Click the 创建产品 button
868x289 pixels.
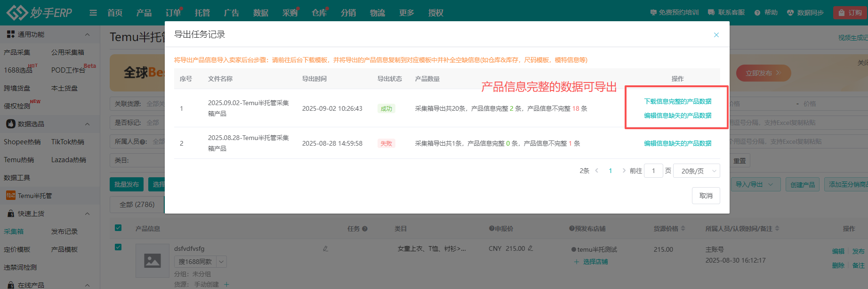[803, 184]
